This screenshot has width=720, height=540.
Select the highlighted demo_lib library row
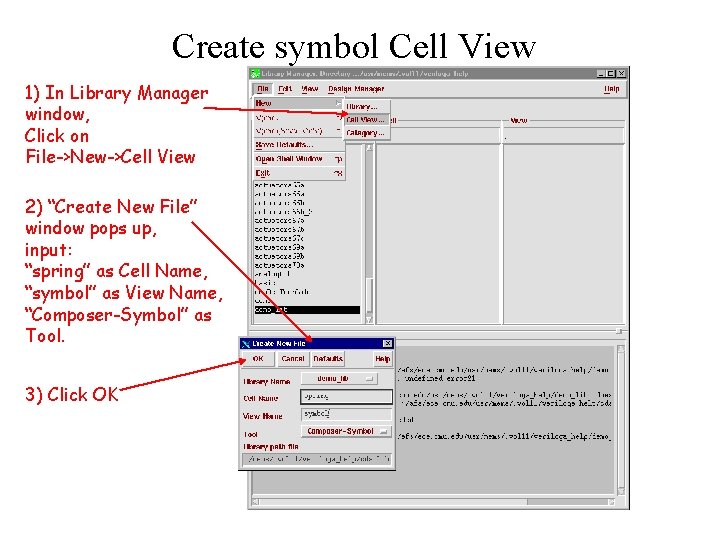click(307, 310)
